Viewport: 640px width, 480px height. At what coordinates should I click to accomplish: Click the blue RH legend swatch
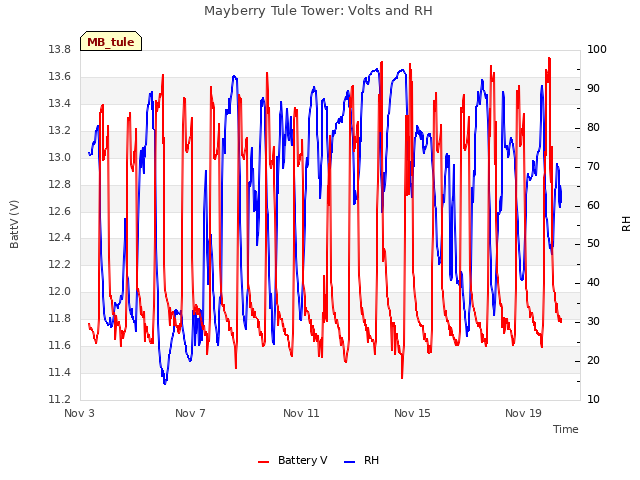point(350,462)
